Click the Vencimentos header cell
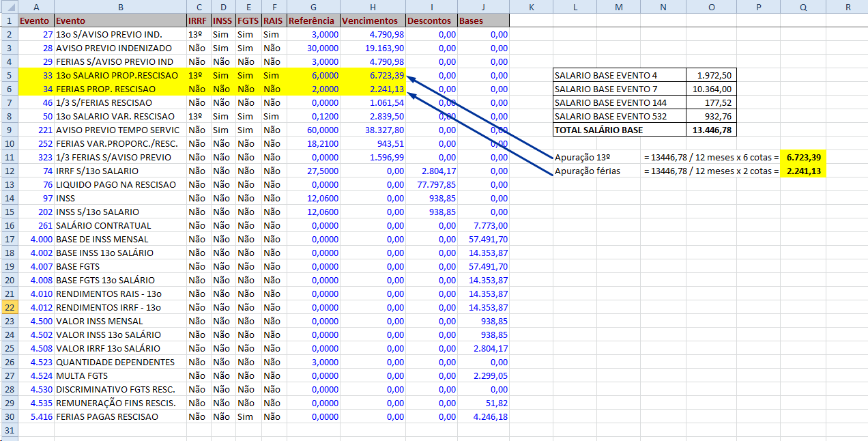 tap(373, 20)
